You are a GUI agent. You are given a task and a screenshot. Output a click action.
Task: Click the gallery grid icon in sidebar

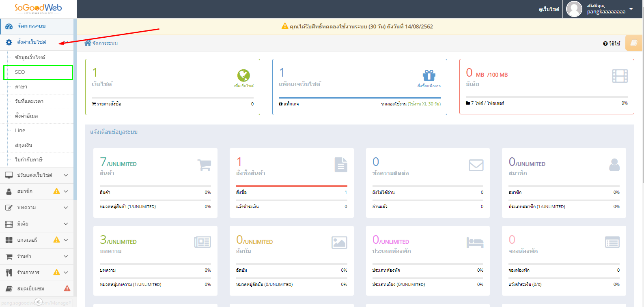tap(9, 240)
